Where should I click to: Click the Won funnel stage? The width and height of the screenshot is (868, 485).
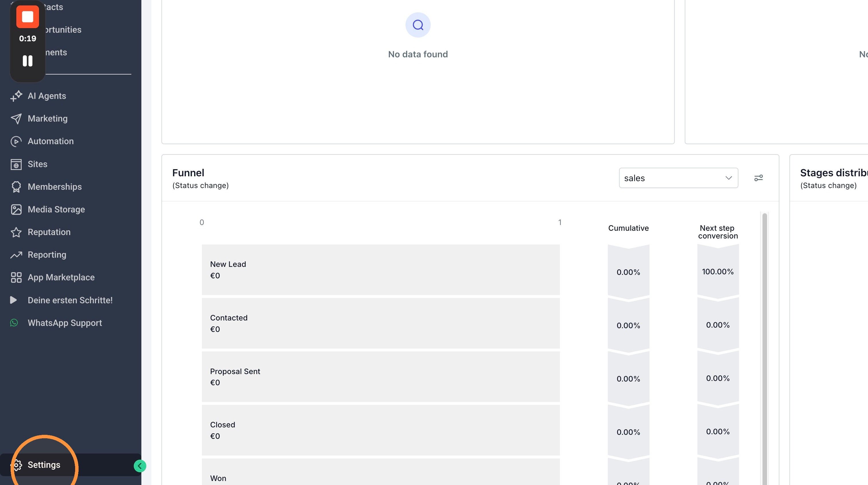[381, 472]
